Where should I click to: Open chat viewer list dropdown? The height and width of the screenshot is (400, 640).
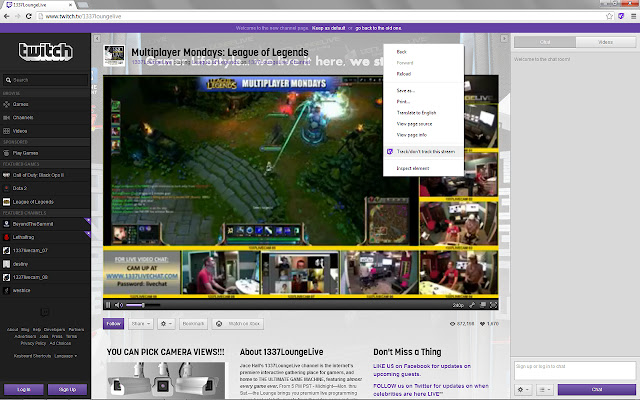coord(544,389)
